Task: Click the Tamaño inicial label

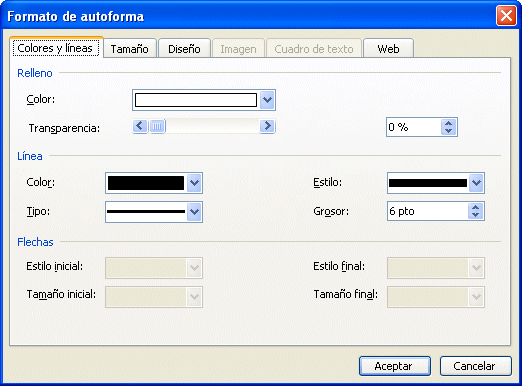Action: [x=61, y=294]
